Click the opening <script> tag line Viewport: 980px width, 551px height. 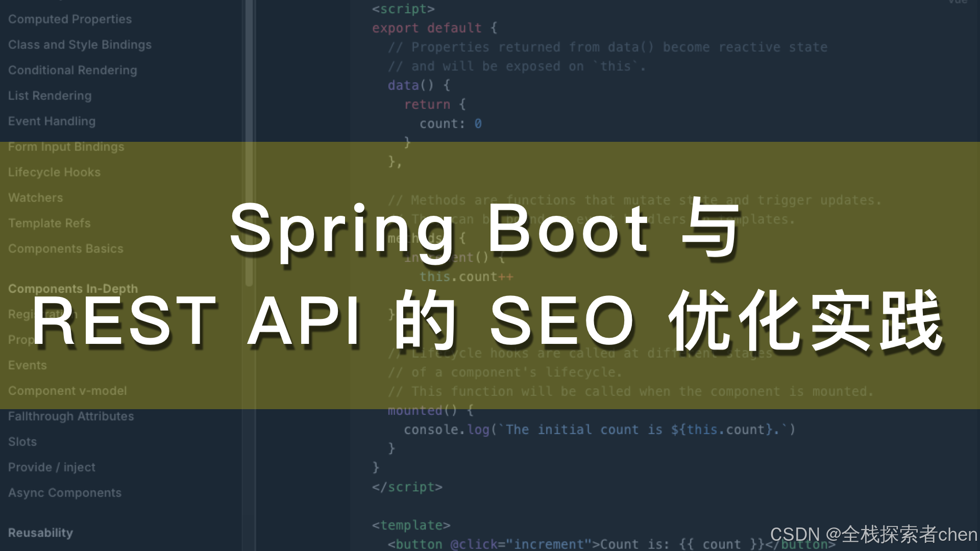(x=403, y=9)
